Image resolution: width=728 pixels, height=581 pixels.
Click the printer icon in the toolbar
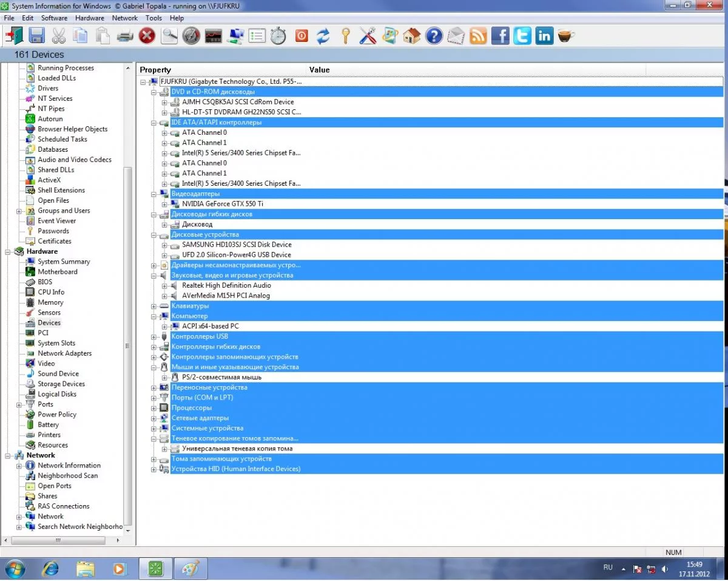pos(124,36)
